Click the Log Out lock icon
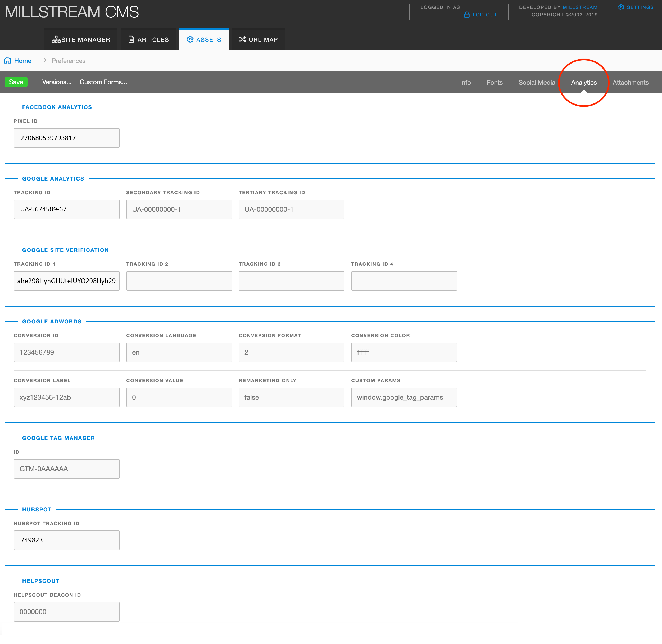Screen dimensions: 662x644 coord(466,15)
